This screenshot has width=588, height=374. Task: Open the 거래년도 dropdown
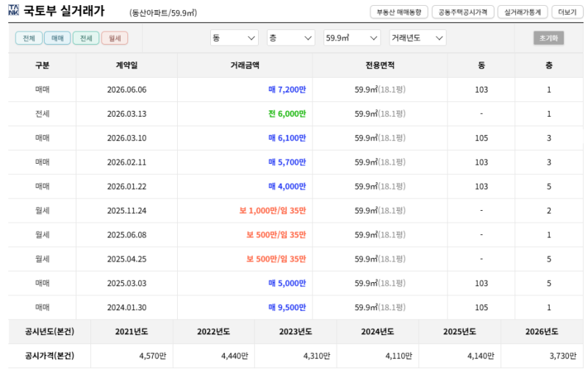click(417, 38)
